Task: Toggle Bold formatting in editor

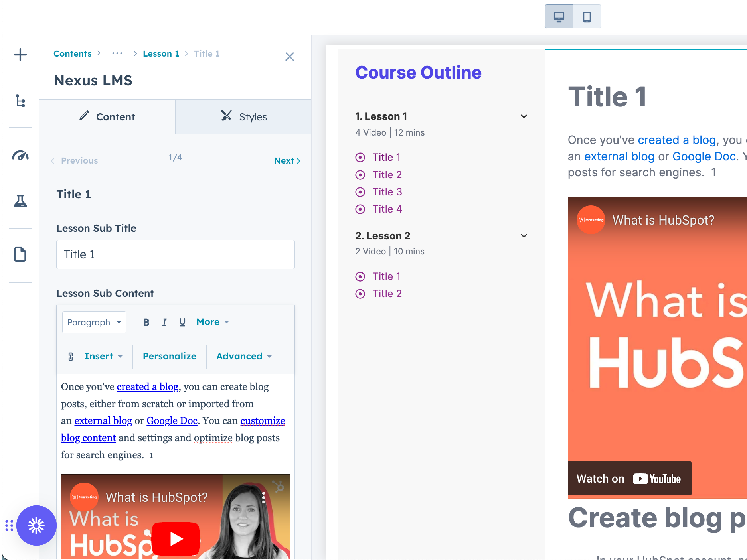Action: click(146, 322)
